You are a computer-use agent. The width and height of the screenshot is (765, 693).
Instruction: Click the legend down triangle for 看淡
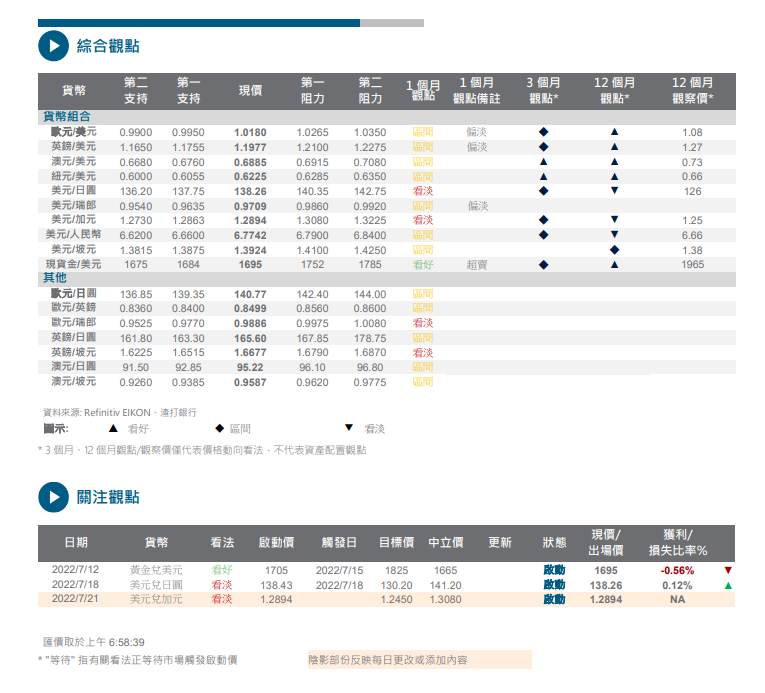pos(349,428)
